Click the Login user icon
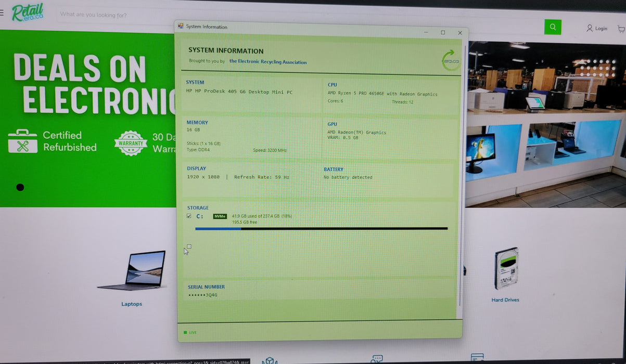This screenshot has height=364, width=626. (x=589, y=28)
